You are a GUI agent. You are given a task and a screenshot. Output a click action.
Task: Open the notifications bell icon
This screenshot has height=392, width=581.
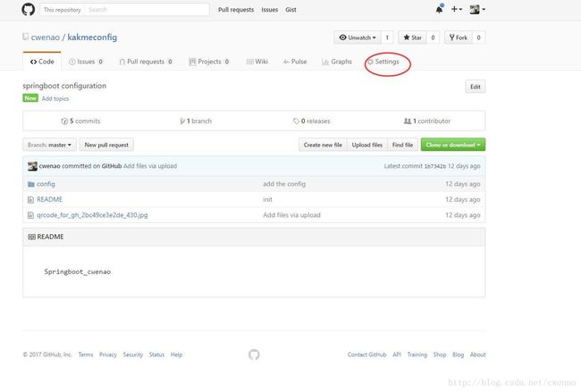click(439, 10)
